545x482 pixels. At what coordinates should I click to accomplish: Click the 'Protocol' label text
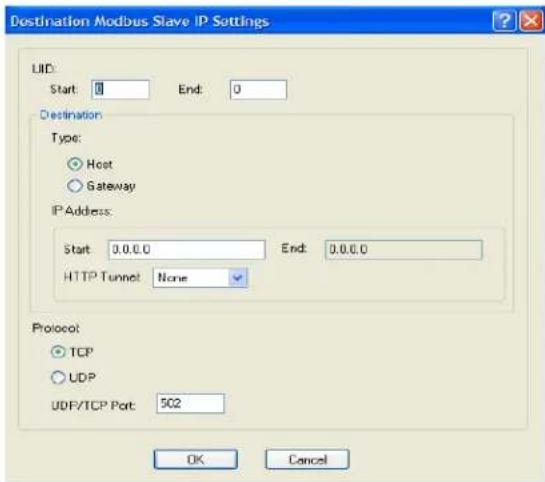(56, 328)
